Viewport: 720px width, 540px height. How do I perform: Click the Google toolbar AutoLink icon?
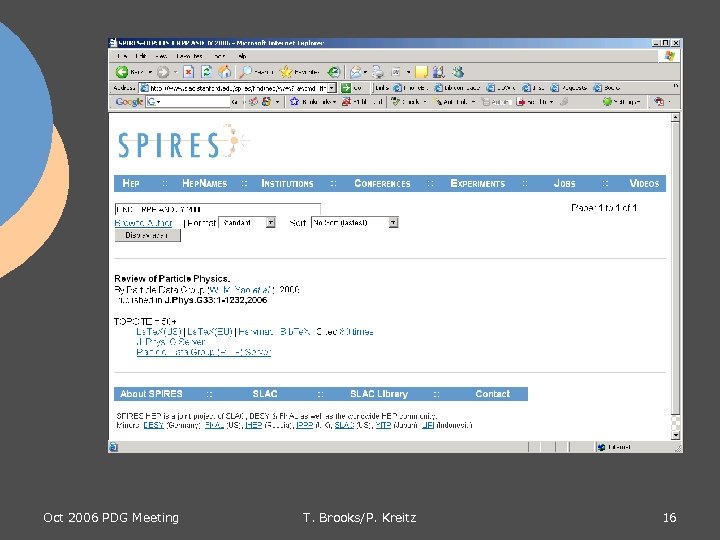pos(437,102)
